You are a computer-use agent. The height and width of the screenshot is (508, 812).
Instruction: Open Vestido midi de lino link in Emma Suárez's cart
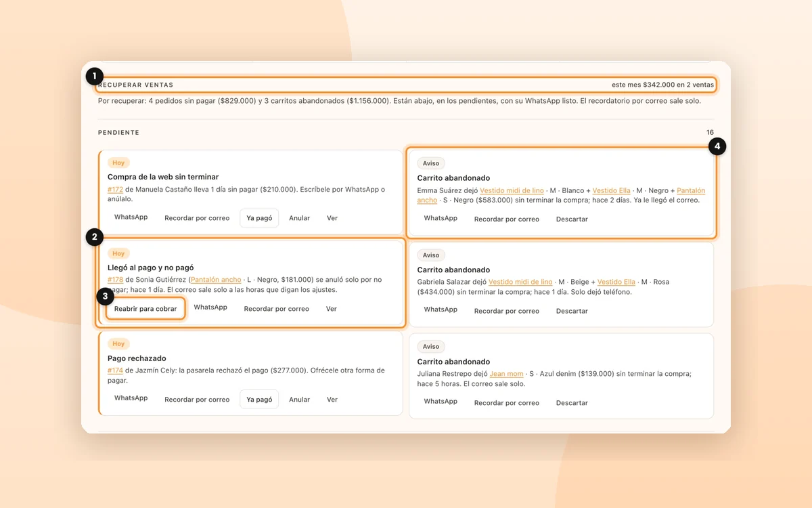click(x=512, y=191)
